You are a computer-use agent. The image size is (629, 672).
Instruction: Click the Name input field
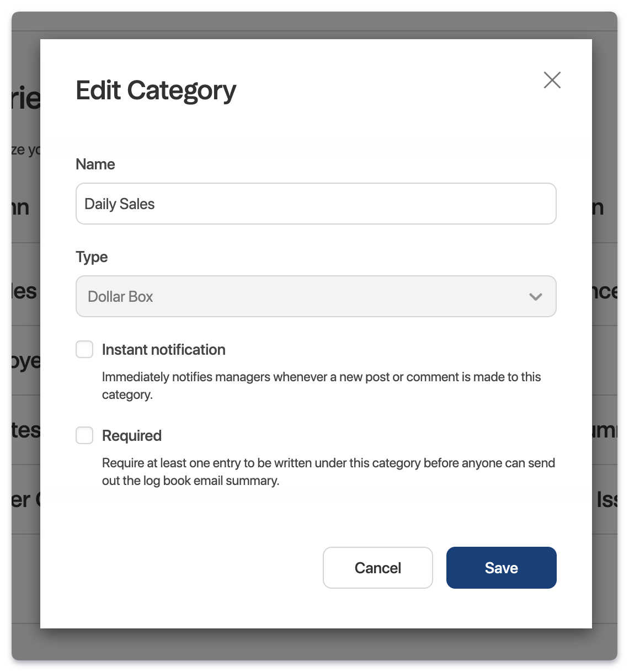click(x=316, y=204)
